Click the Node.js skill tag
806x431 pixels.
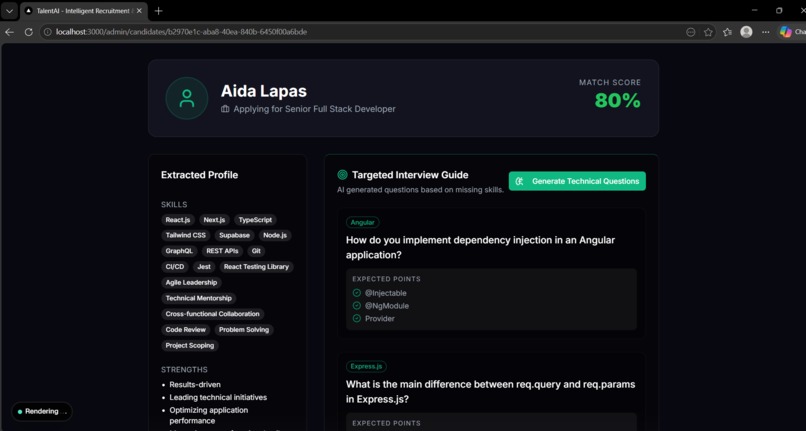(275, 235)
